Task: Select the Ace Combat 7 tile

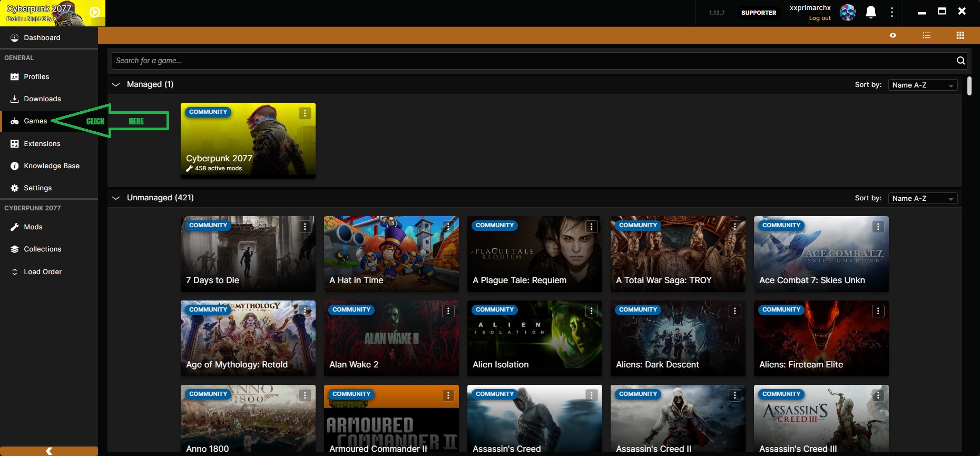Action: tap(821, 254)
